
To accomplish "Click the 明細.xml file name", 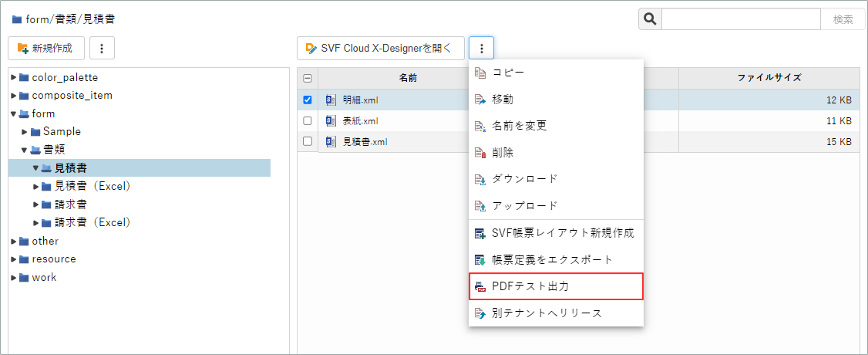I will [360, 100].
